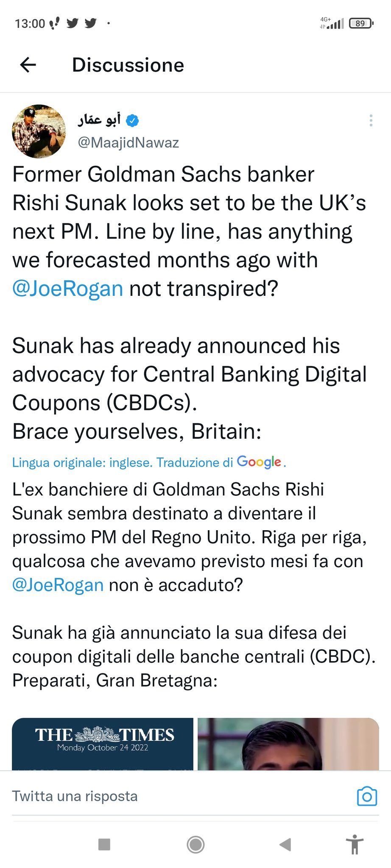Tap the battery indicator in status bar
Viewport: 391px width, 868px height.
pos(360,23)
